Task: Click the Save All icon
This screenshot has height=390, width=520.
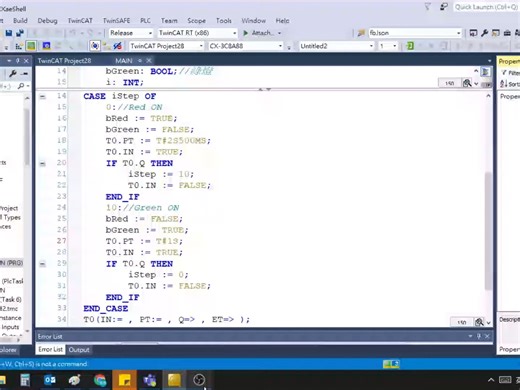Action: [20, 33]
